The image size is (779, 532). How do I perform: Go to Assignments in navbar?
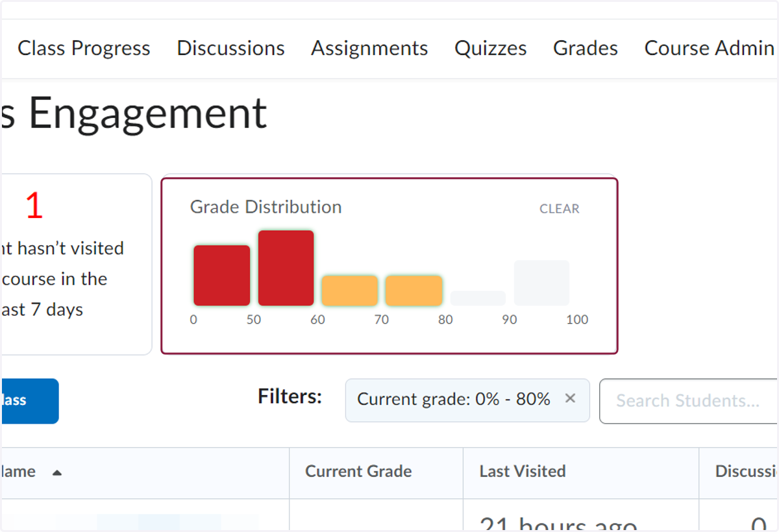coord(369,49)
